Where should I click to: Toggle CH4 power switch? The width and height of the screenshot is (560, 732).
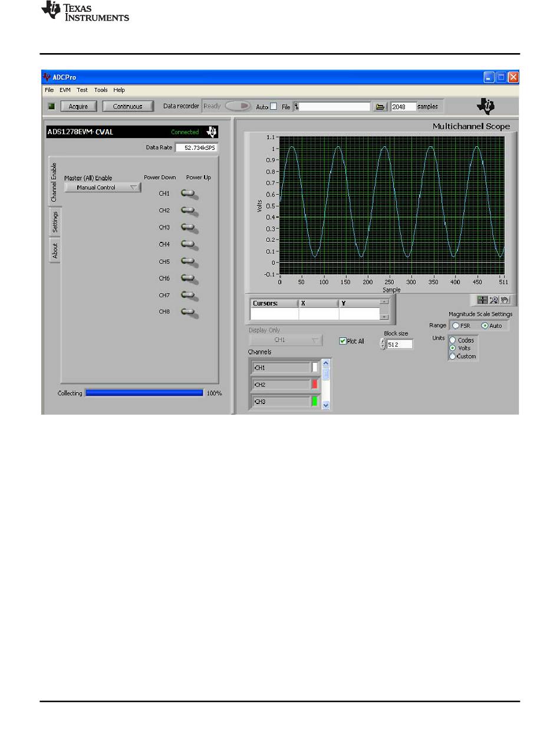coord(189,244)
